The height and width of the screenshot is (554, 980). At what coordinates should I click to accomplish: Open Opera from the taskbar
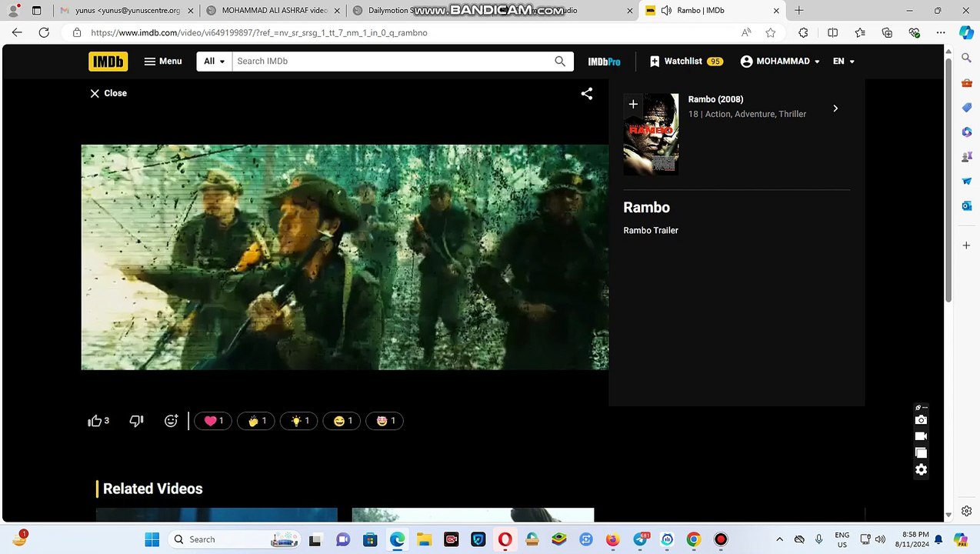click(505, 539)
